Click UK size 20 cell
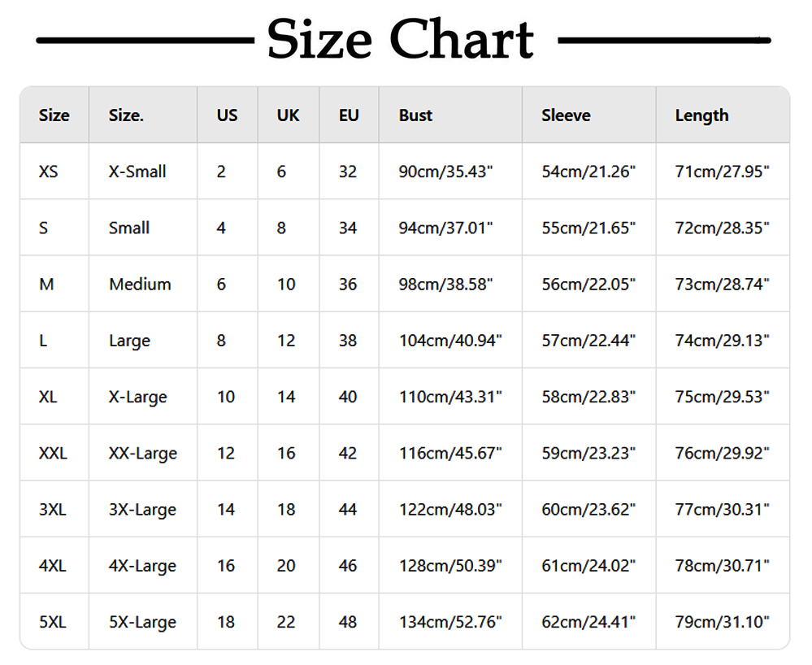Viewport: 812px width, 665px height. (286, 566)
